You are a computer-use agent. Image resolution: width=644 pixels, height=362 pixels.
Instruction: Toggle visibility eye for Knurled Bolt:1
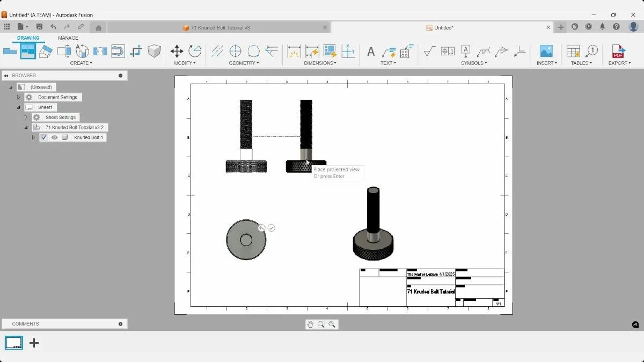[x=54, y=137]
